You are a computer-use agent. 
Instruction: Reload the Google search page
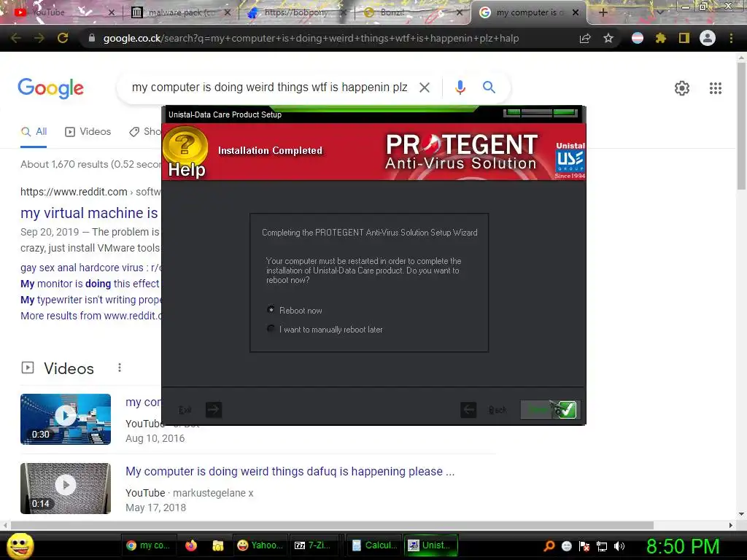(x=63, y=38)
